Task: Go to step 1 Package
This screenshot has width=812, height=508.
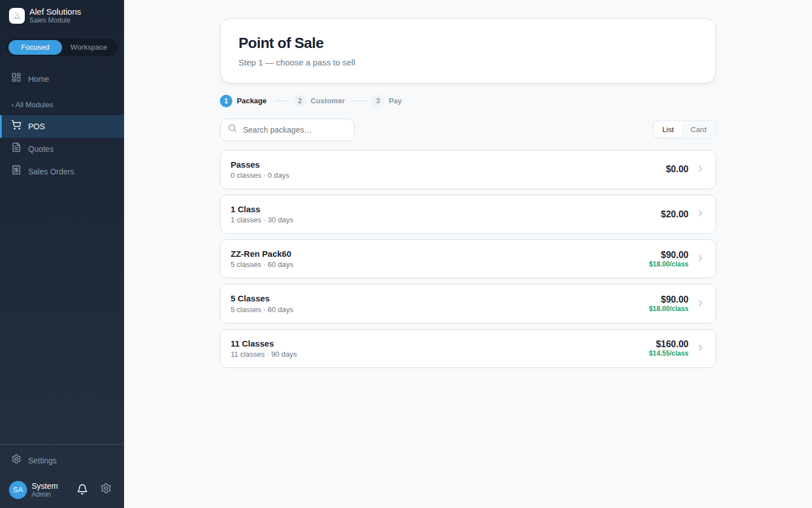Action: (243, 101)
